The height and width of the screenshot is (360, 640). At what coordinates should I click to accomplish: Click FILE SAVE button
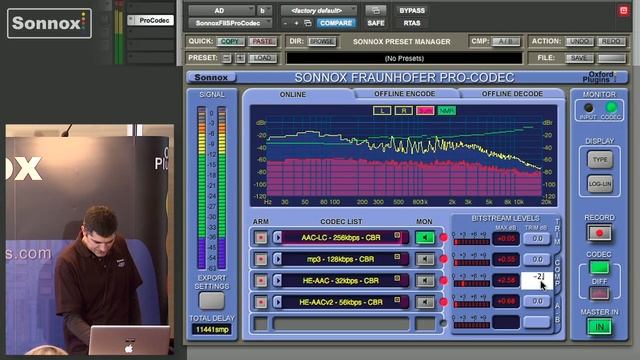pos(579,58)
